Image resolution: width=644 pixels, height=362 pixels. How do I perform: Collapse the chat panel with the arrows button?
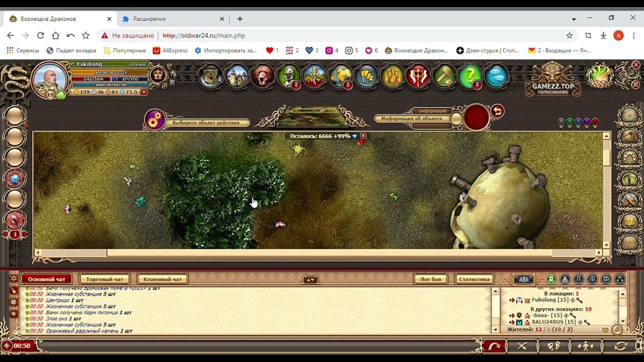tap(310, 280)
